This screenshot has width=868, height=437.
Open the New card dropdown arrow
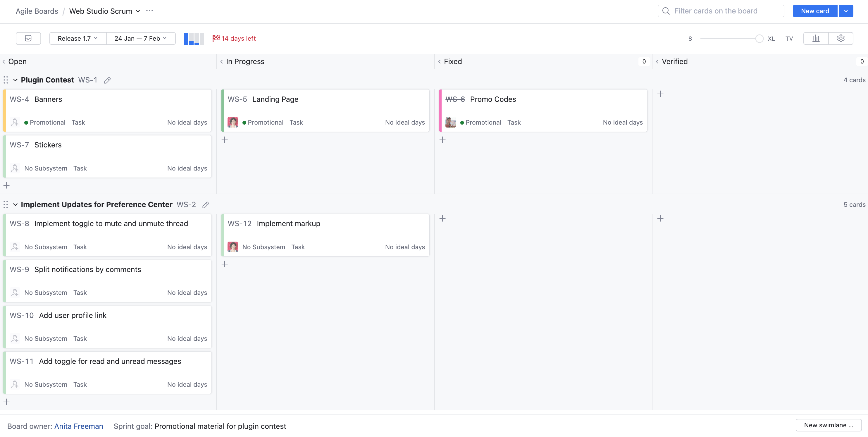pyautogui.click(x=846, y=11)
